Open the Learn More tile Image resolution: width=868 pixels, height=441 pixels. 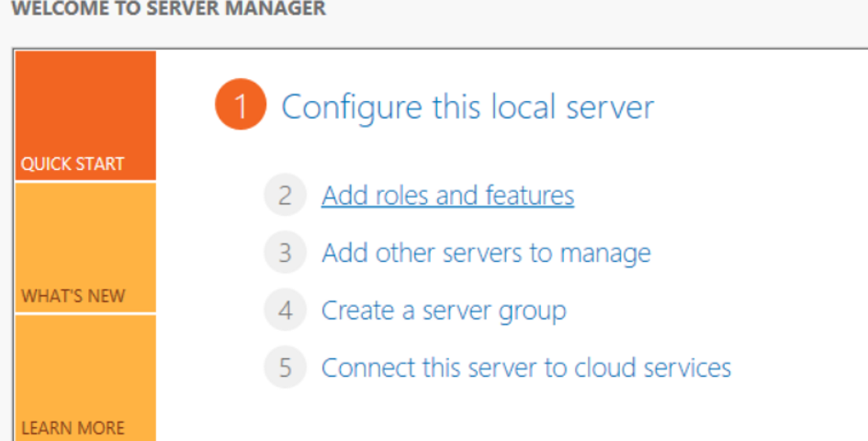click(85, 378)
